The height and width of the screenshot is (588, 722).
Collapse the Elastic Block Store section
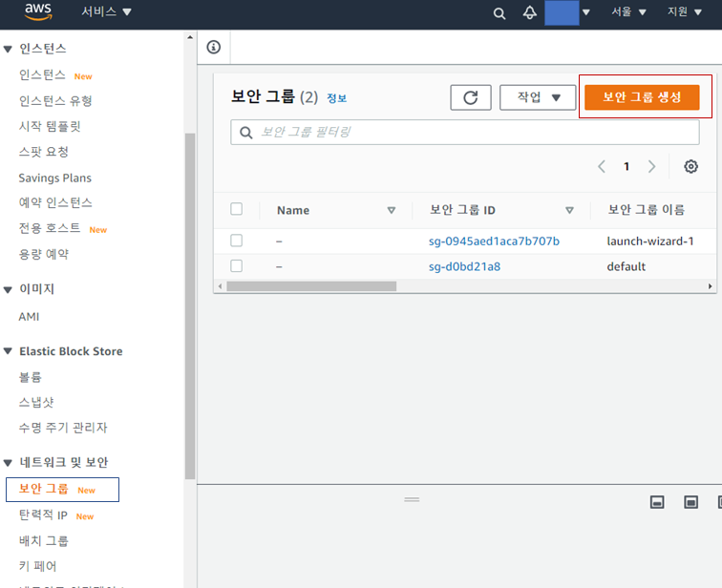coord(8,351)
